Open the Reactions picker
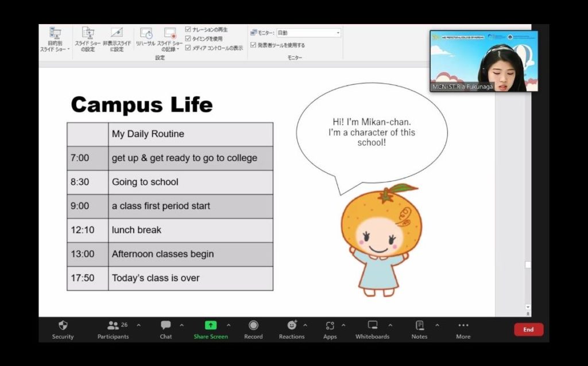The height and width of the screenshot is (366, 588). [292, 329]
